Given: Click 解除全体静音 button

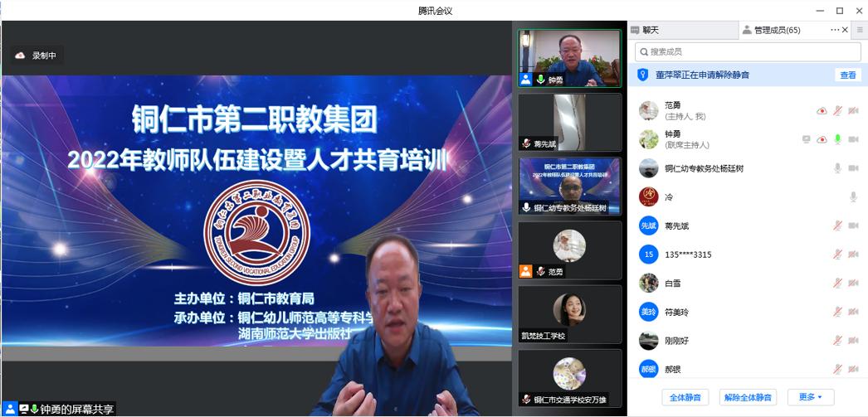Looking at the screenshot, I should 748,397.
